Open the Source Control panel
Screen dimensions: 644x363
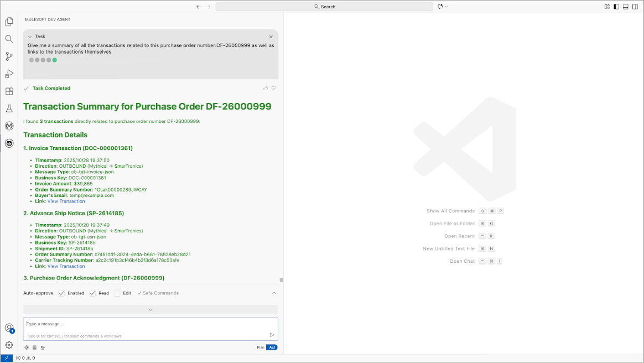tap(9, 56)
